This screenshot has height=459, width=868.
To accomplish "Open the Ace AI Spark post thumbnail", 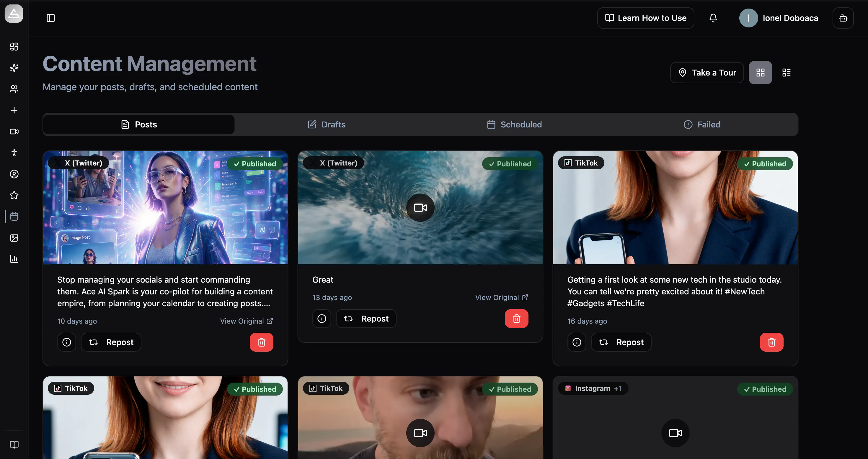I will [165, 207].
